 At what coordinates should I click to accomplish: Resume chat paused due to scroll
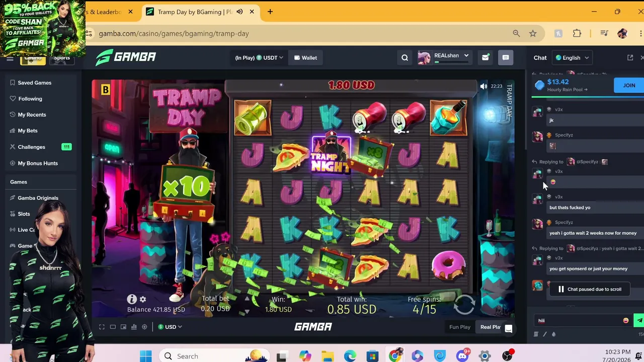click(590, 289)
